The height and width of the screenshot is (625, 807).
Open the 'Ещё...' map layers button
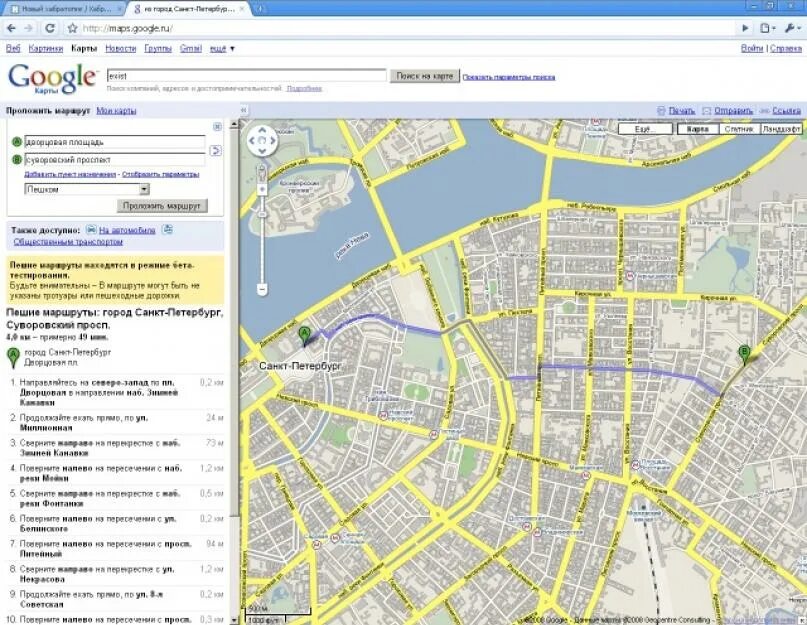(645, 129)
